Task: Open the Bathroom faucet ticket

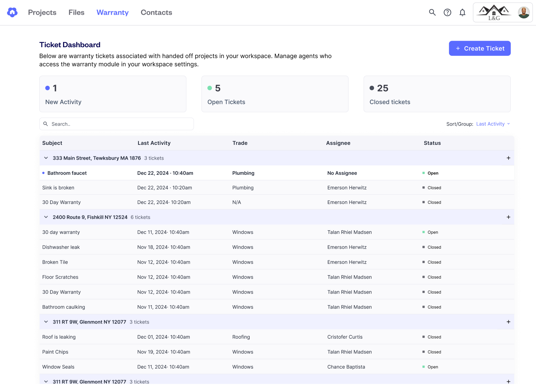Action: click(x=277, y=173)
